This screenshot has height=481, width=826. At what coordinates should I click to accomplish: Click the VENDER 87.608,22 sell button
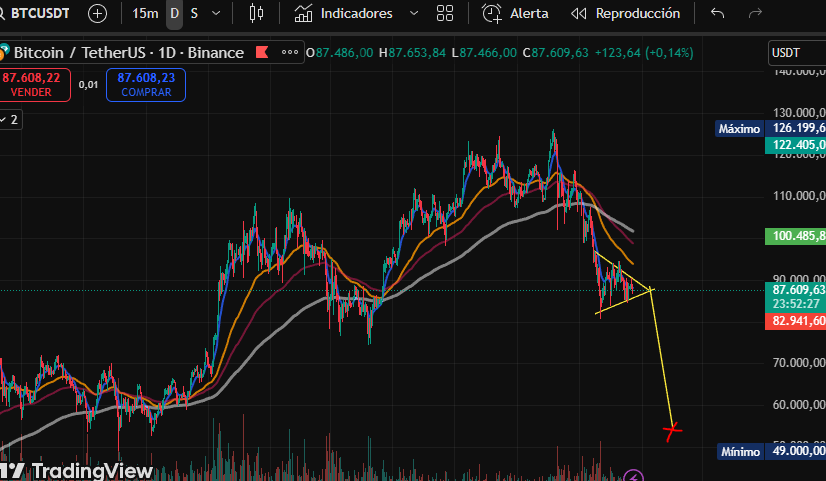pyautogui.click(x=31, y=85)
